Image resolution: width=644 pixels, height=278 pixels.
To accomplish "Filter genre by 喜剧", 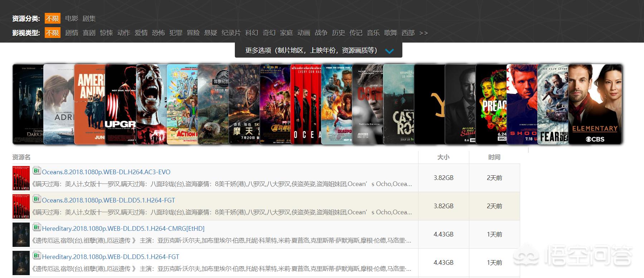I will 89,33.
